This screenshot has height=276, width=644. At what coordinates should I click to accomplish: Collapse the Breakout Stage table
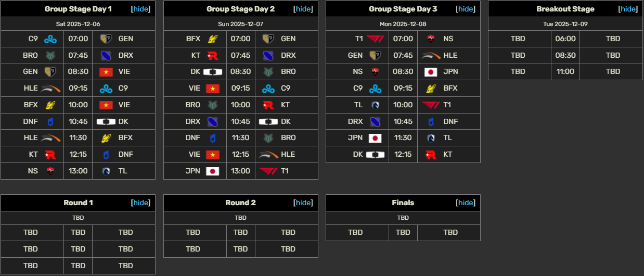(628, 9)
